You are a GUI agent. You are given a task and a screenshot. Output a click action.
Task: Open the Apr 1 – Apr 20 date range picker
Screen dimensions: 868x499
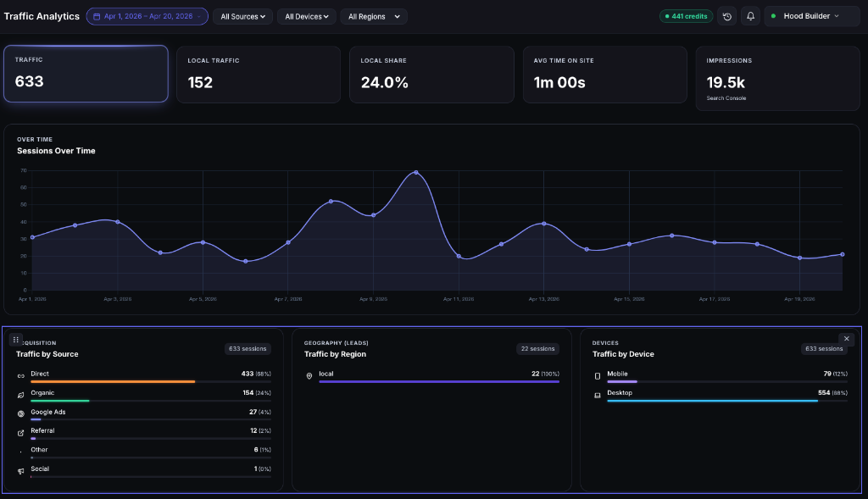pos(147,16)
